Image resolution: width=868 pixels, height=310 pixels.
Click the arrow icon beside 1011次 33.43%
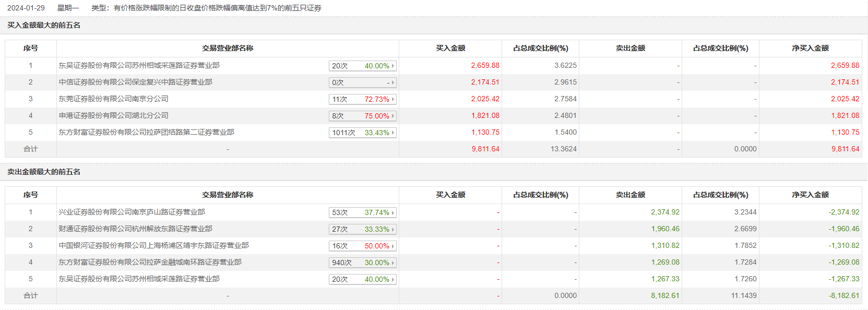coord(393,133)
